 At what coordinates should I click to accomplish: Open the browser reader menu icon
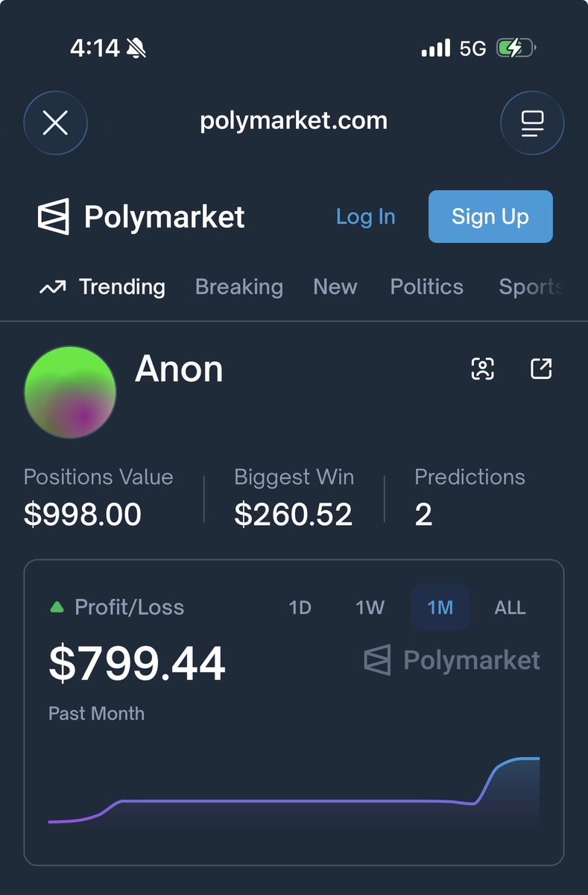(x=532, y=123)
